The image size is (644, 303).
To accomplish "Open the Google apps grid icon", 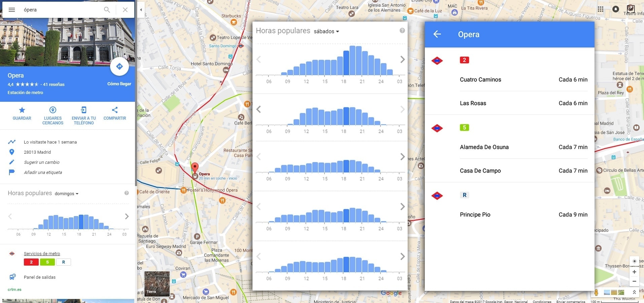I will coord(601,9).
